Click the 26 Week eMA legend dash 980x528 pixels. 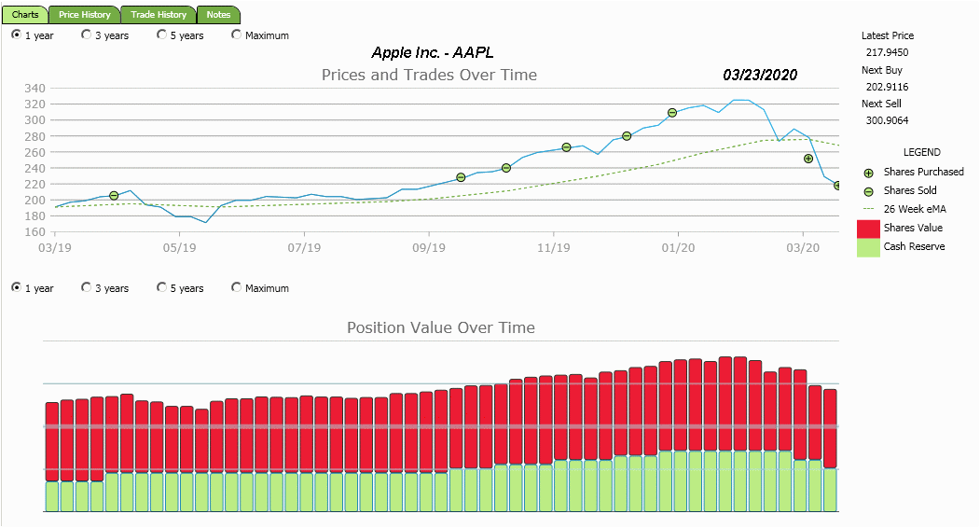point(869,209)
